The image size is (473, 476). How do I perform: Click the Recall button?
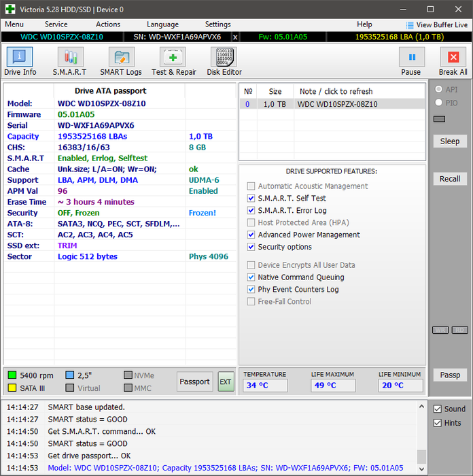click(x=450, y=179)
